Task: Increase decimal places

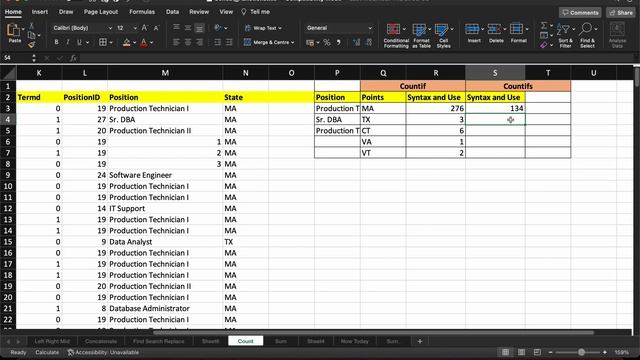Action: coord(357,42)
